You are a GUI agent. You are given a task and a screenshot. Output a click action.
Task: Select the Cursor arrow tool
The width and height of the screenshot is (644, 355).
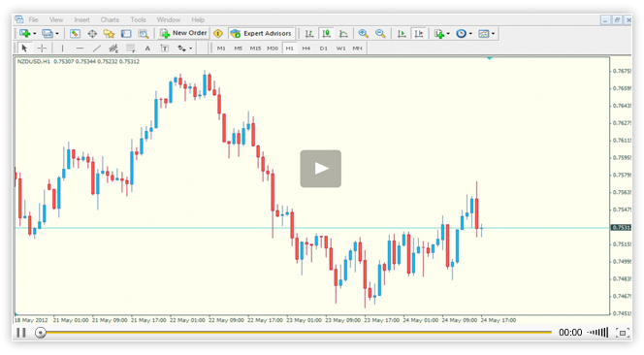pyautogui.click(x=24, y=48)
